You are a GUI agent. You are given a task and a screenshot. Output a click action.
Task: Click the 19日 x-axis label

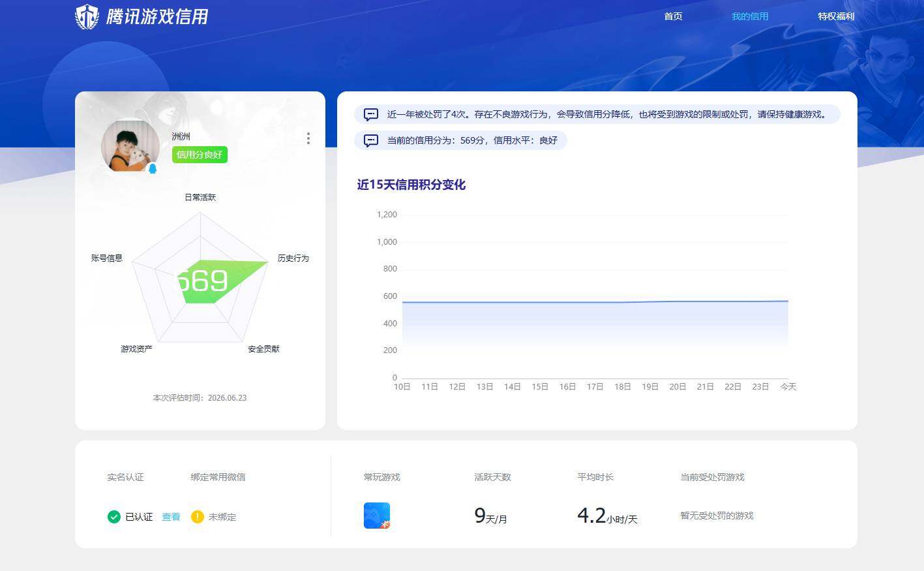(650, 387)
